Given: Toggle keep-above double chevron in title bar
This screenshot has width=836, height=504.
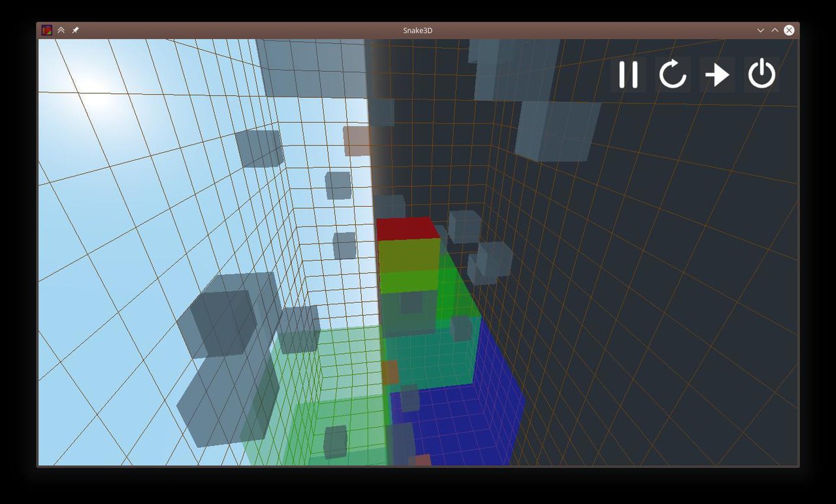Looking at the screenshot, I should 61,30.
